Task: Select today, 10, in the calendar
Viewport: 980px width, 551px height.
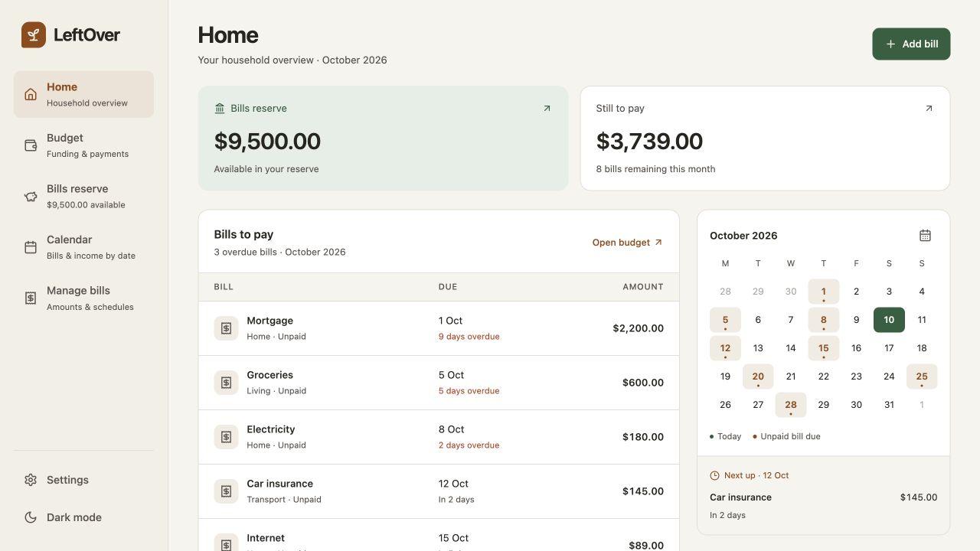Action: [x=889, y=320]
